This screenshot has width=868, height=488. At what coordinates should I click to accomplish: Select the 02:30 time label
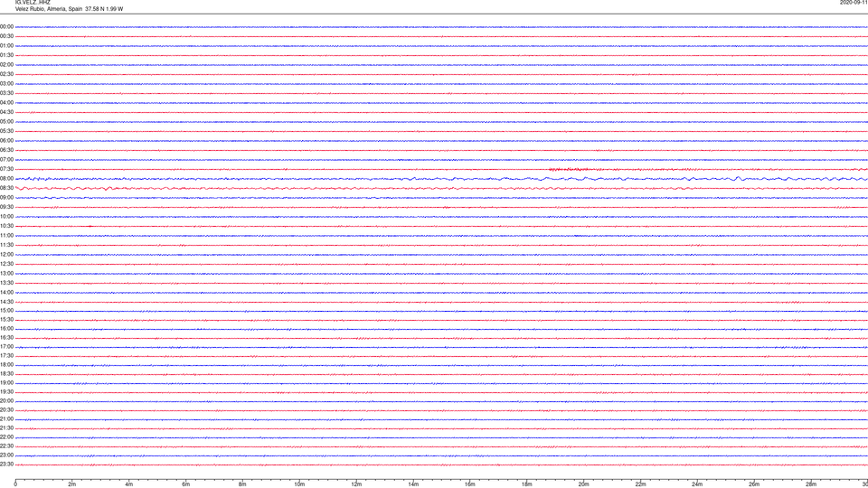6,74
